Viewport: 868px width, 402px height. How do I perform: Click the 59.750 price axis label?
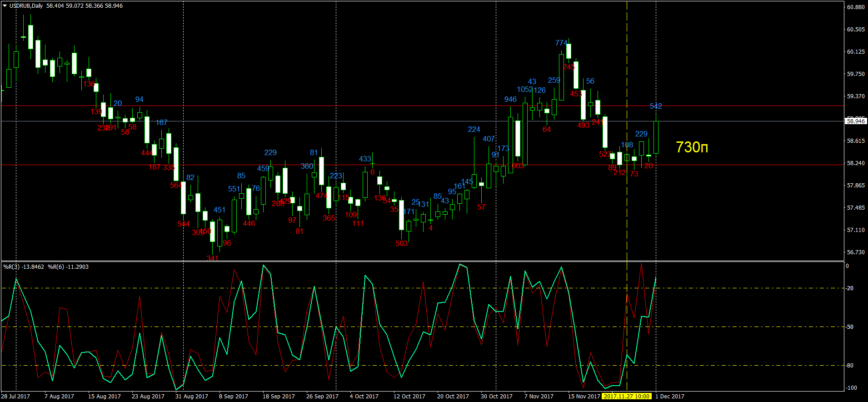coord(856,74)
